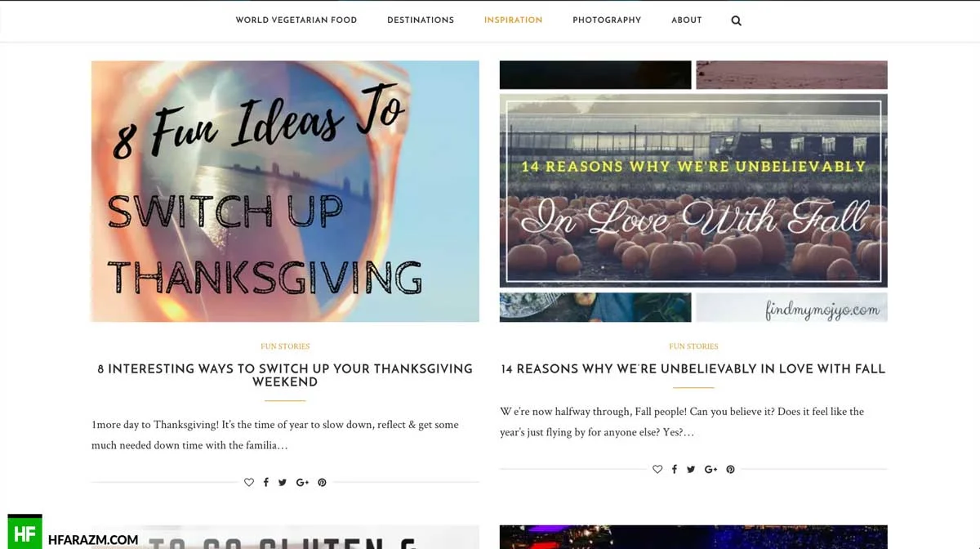The height and width of the screenshot is (549, 980).
Task: Share Thanksgiving post on Google Plus
Action: (x=302, y=483)
